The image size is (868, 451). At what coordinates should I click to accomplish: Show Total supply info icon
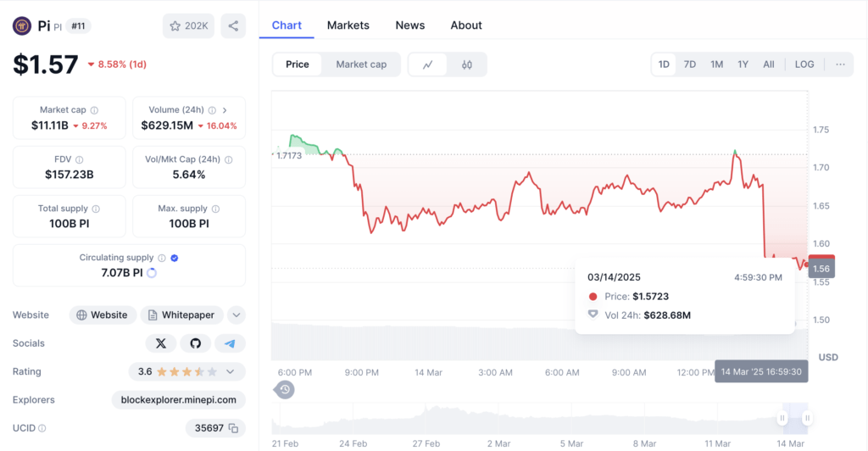[x=96, y=209]
